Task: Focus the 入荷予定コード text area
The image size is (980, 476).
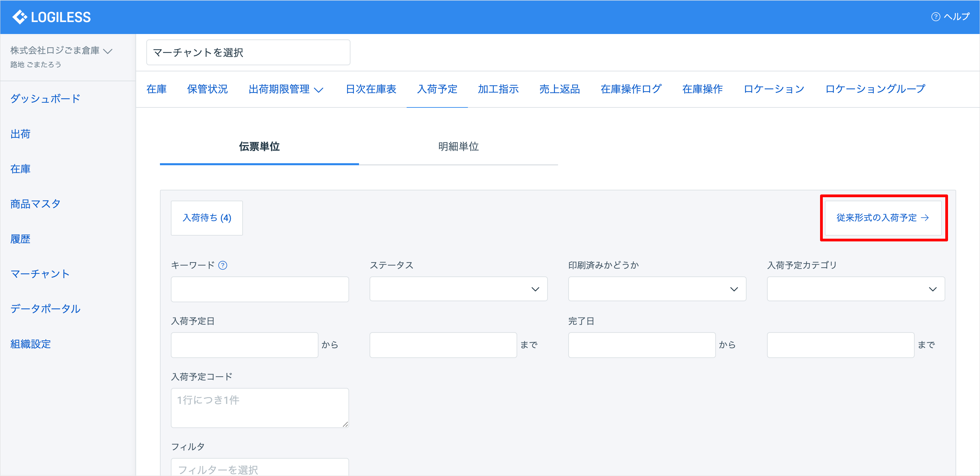Action: pyautogui.click(x=259, y=408)
